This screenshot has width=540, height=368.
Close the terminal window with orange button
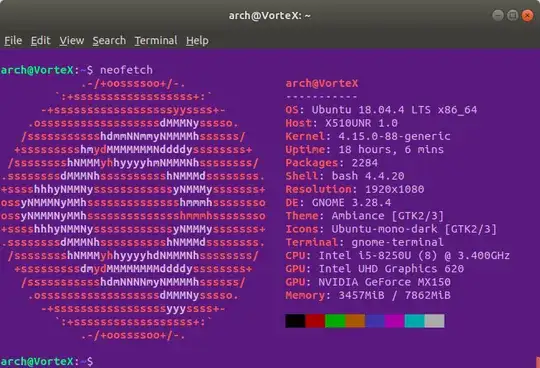click(x=527, y=15)
